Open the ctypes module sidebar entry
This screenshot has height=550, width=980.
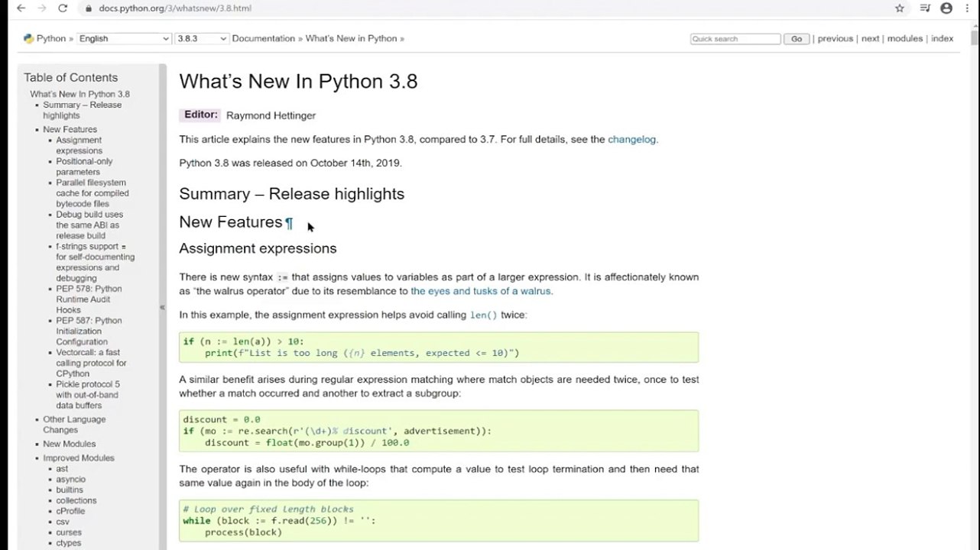click(68, 543)
